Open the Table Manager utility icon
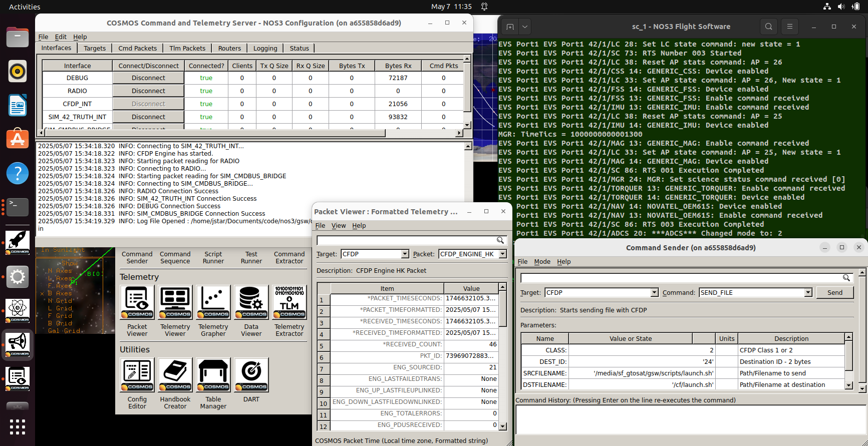The width and height of the screenshot is (868, 446). 213,375
